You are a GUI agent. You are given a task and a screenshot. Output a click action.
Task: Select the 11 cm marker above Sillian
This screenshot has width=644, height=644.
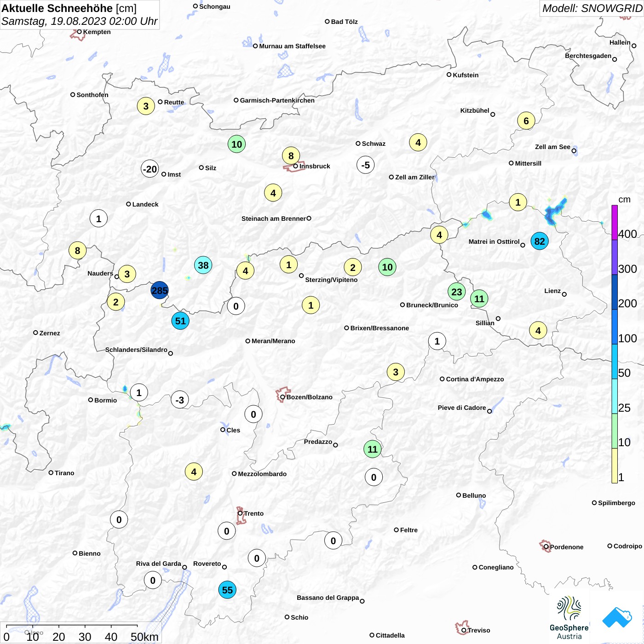tap(479, 299)
